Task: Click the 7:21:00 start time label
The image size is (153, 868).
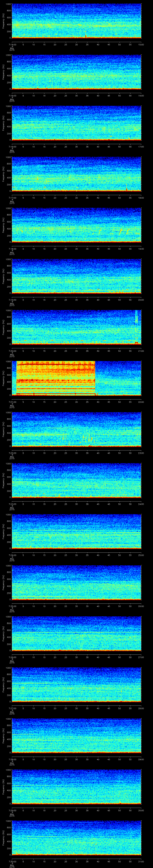Action: pyautogui.click(x=12, y=402)
